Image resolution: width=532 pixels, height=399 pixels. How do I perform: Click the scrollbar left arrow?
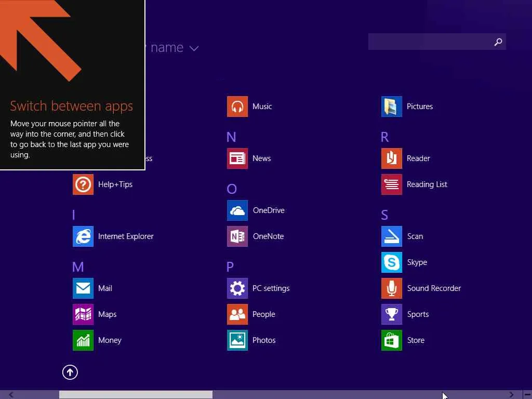click(11, 395)
